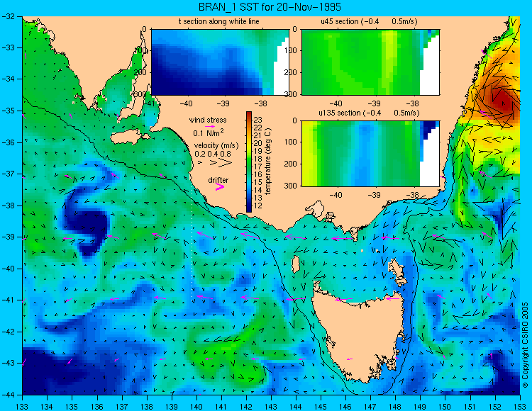Click the 'drifter' legend label
The image size is (532, 411).
[218, 180]
